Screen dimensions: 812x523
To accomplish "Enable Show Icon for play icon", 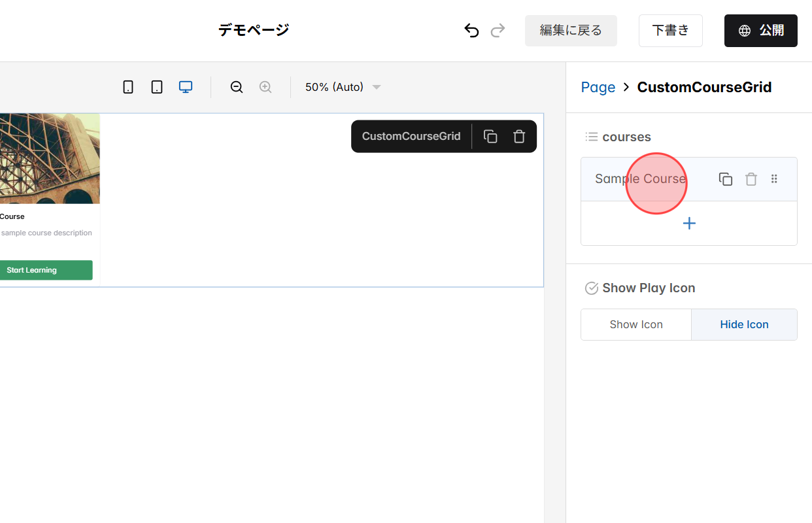I will pyautogui.click(x=635, y=324).
